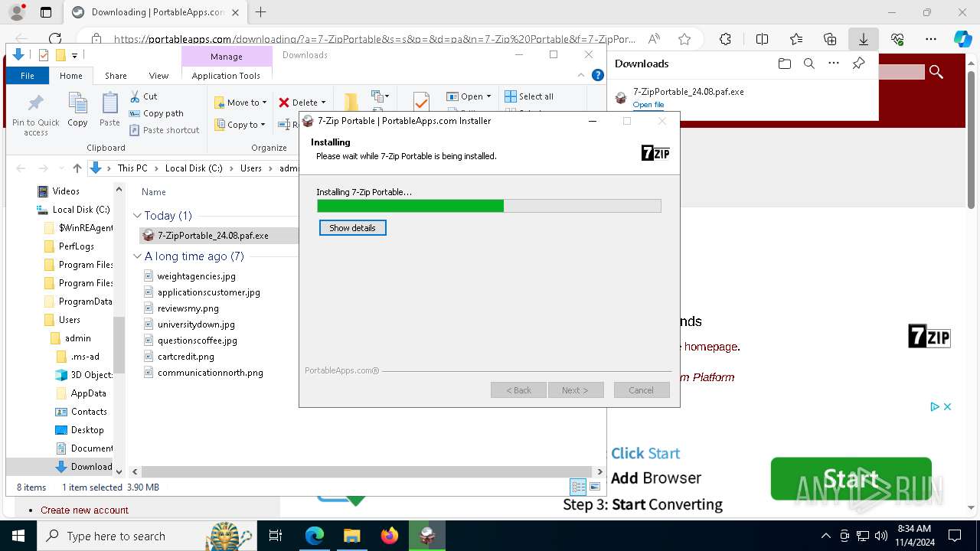Open the Delete dropdown in ribbon
This screenshot has height=551, width=980.
click(302, 103)
